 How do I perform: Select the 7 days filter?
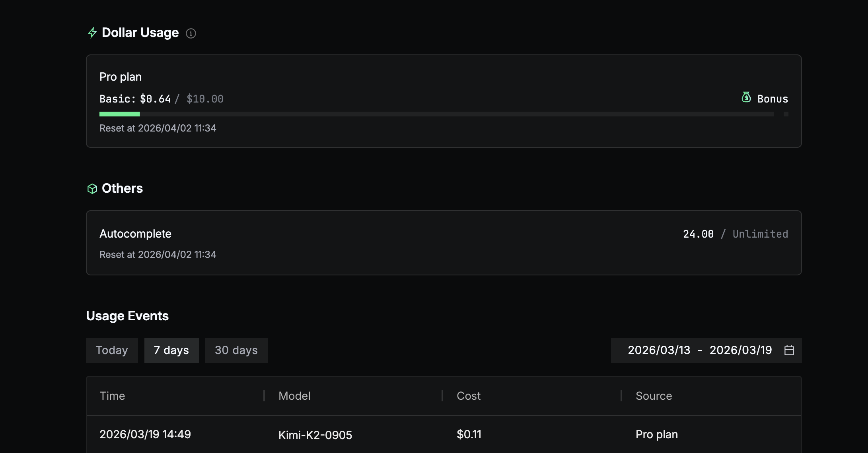coord(171,350)
